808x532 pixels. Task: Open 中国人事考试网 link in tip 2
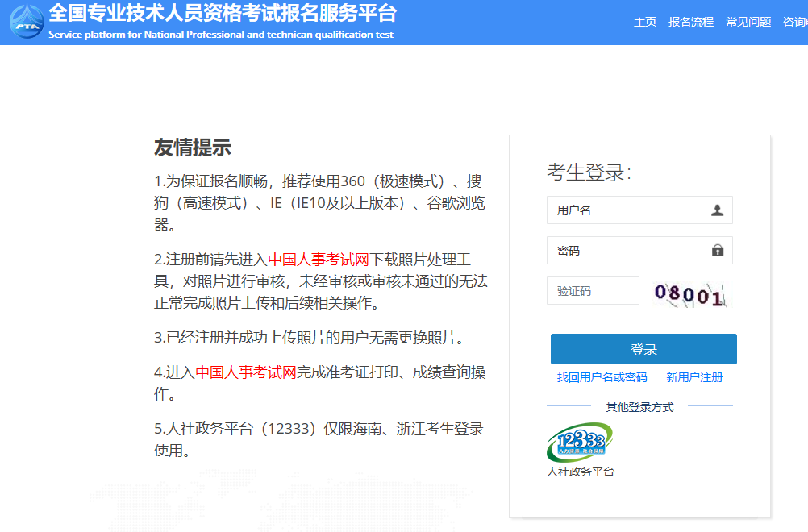[x=318, y=260]
